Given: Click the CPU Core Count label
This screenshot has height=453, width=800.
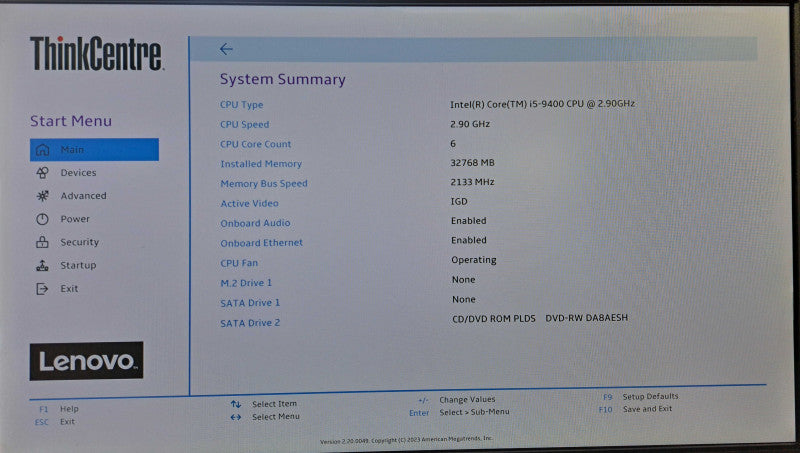Looking at the screenshot, I should coord(256,144).
